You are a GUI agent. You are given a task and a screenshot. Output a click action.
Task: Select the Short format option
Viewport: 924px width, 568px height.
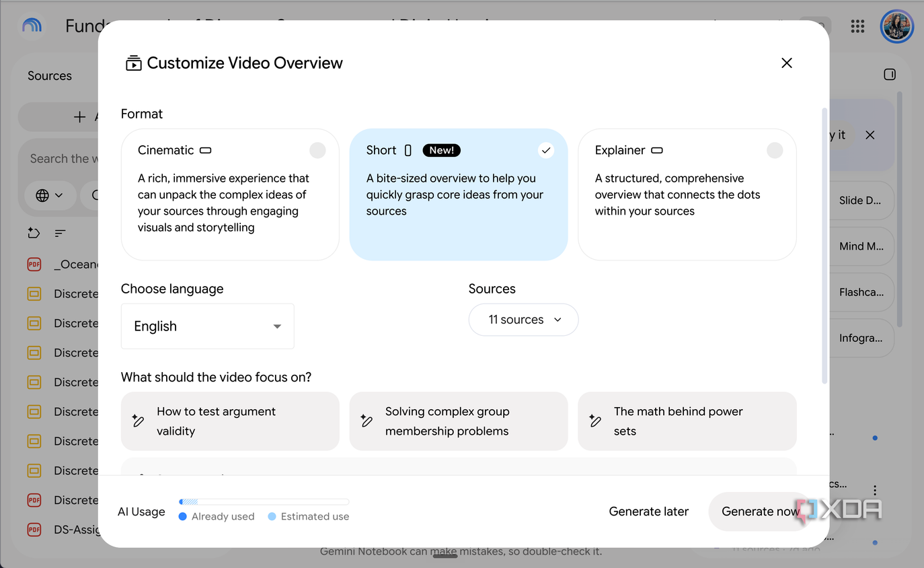point(459,194)
